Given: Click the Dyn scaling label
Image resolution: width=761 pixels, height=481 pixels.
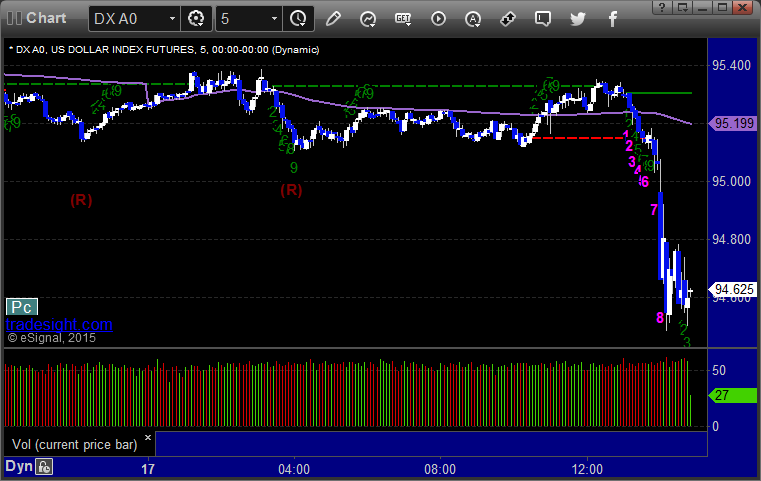Looking at the screenshot, I should (x=18, y=466).
